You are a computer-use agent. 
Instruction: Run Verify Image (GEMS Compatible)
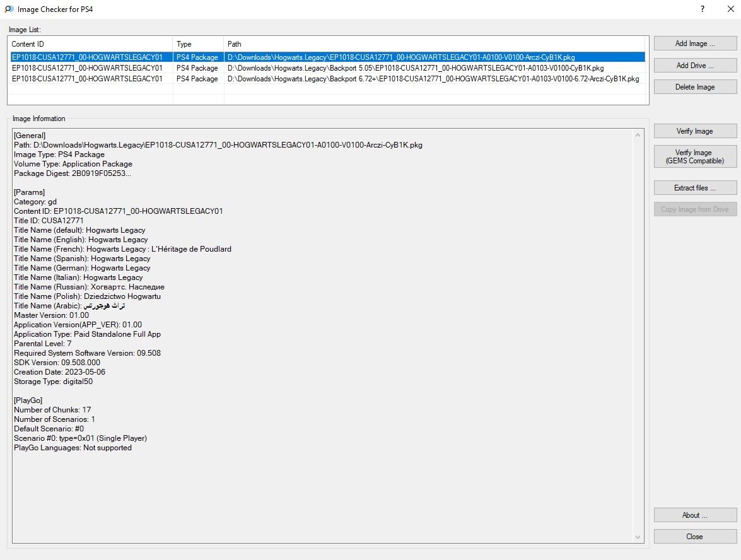(x=695, y=156)
